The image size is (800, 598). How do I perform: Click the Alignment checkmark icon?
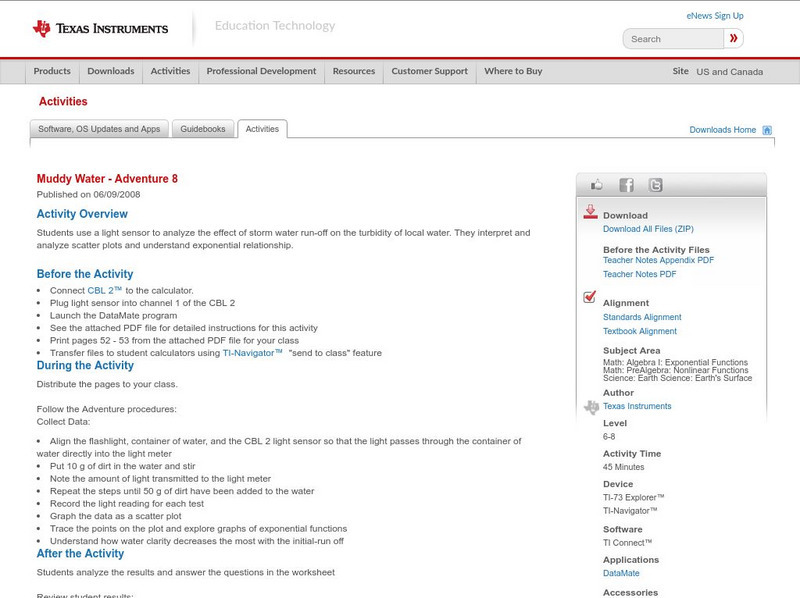tap(589, 296)
